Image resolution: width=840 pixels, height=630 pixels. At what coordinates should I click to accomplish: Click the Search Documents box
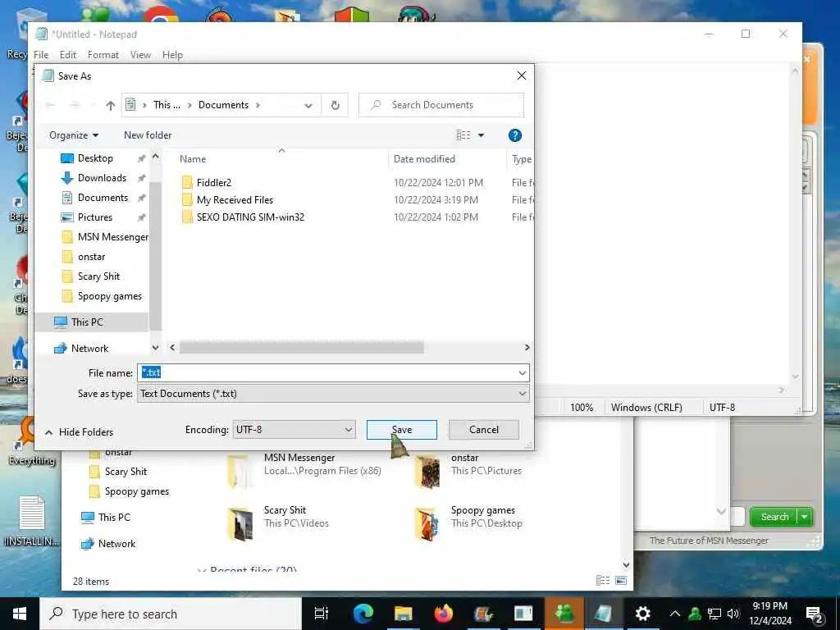441,105
